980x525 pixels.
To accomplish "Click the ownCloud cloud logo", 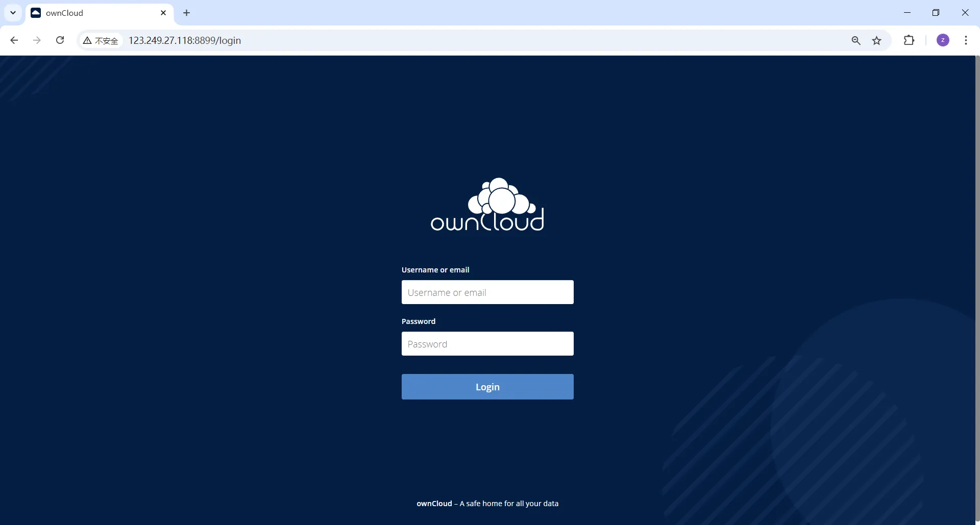I will pyautogui.click(x=487, y=205).
